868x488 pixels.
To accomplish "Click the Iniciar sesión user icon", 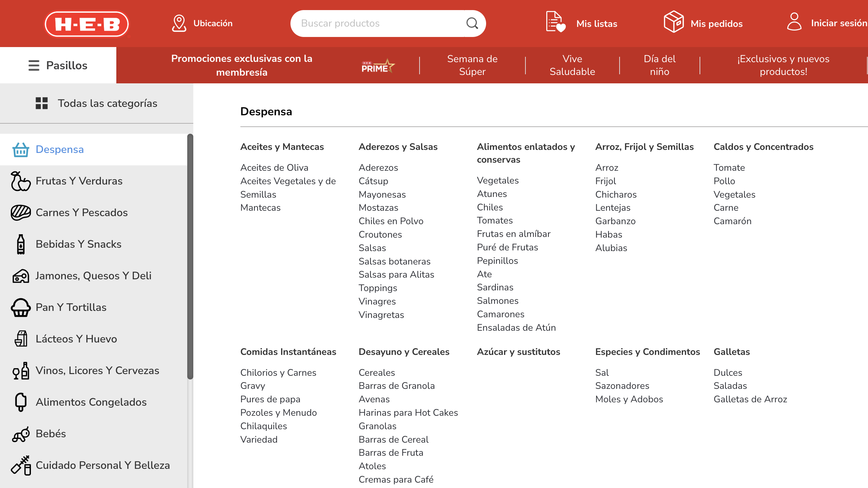I will 794,22.
